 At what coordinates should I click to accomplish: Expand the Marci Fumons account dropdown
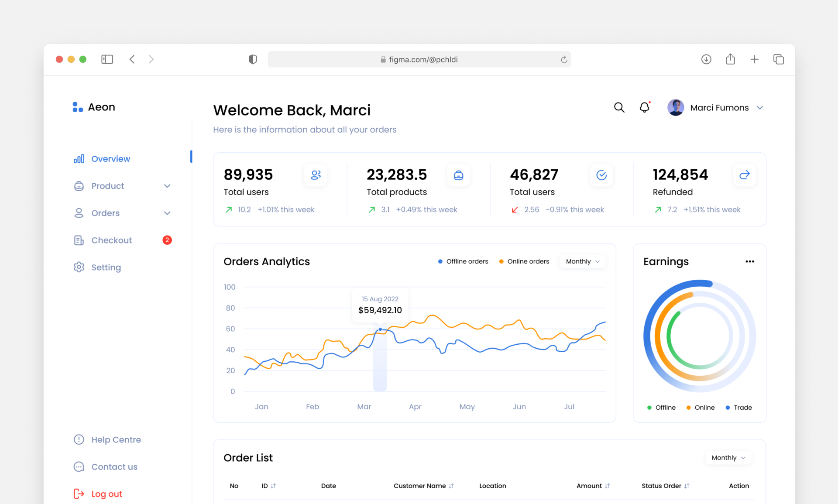coord(759,108)
